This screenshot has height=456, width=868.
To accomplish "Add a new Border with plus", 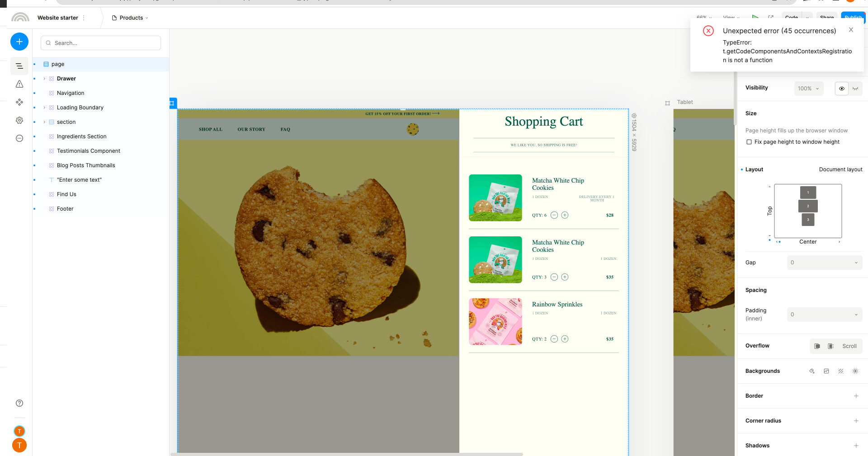I will point(856,396).
